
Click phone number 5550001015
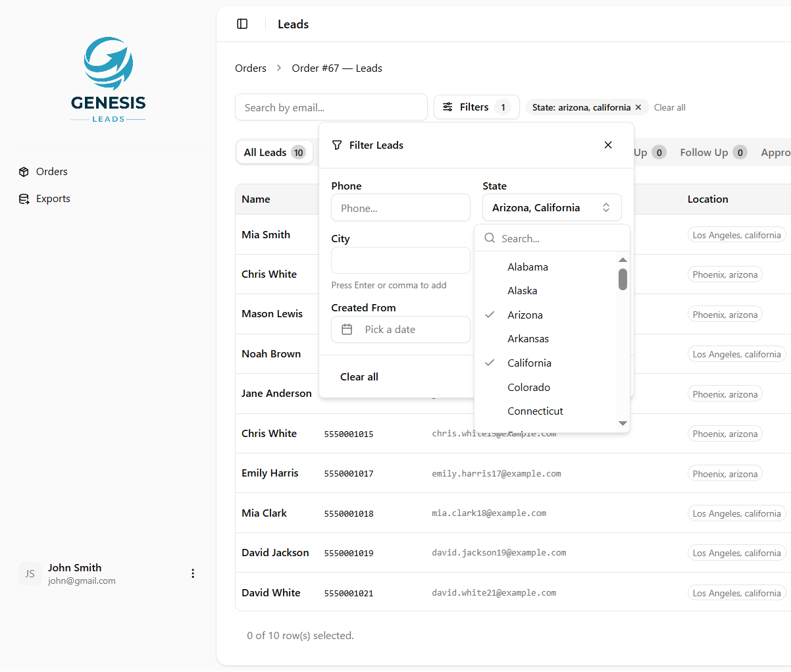(349, 434)
